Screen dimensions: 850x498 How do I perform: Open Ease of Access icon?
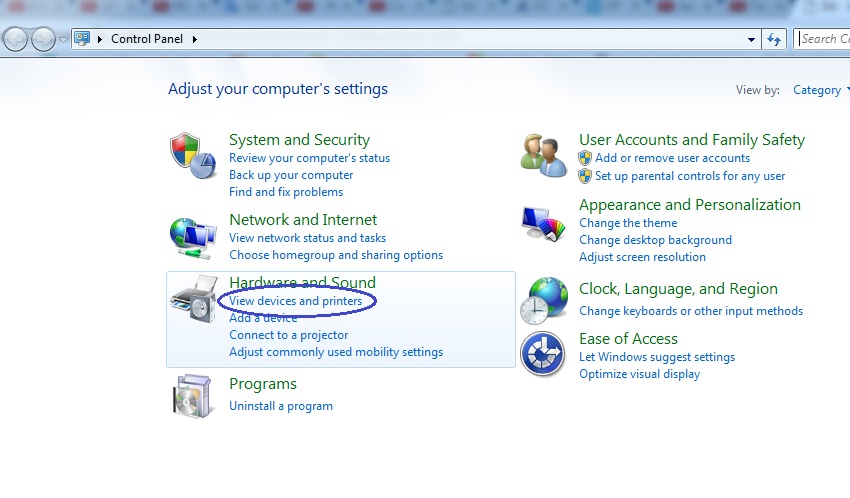point(543,354)
